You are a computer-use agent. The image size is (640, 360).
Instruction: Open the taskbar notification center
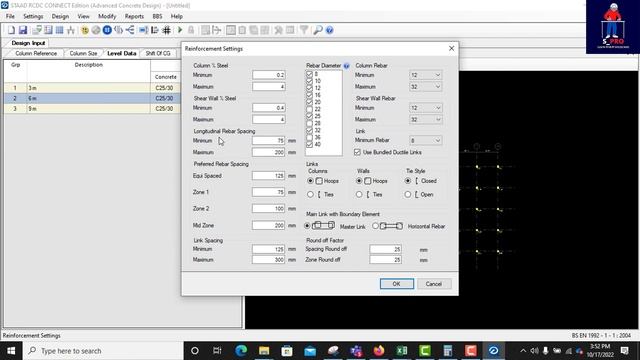click(x=624, y=351)
